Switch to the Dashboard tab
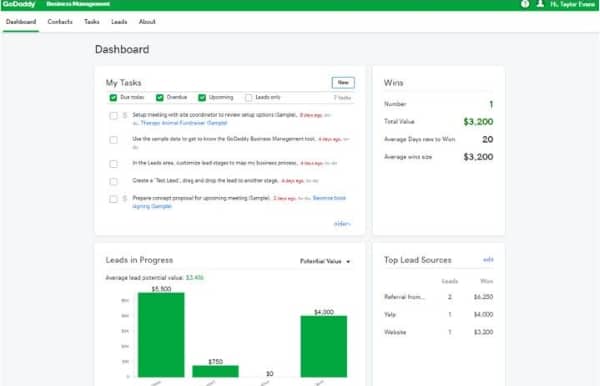The width and height of the screenshot is (600, 386). pyautogui.click(x=21, y=22)
